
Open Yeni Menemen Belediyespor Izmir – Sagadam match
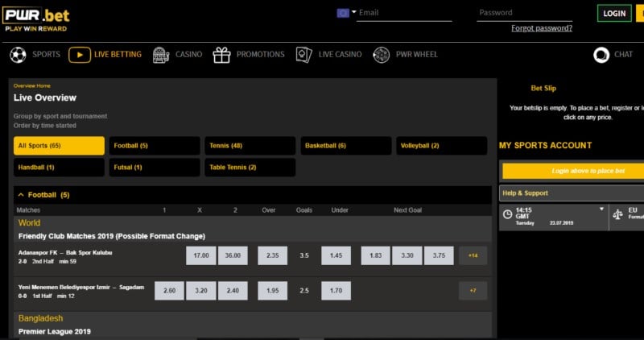click(x=81, y=288)
